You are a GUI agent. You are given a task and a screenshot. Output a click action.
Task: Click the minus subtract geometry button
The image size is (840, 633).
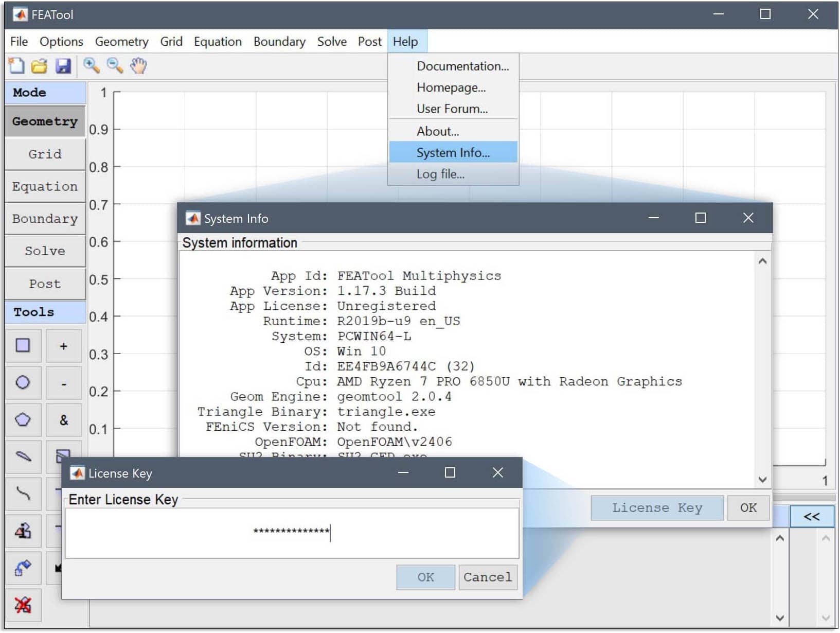click(x=63, y=383)
